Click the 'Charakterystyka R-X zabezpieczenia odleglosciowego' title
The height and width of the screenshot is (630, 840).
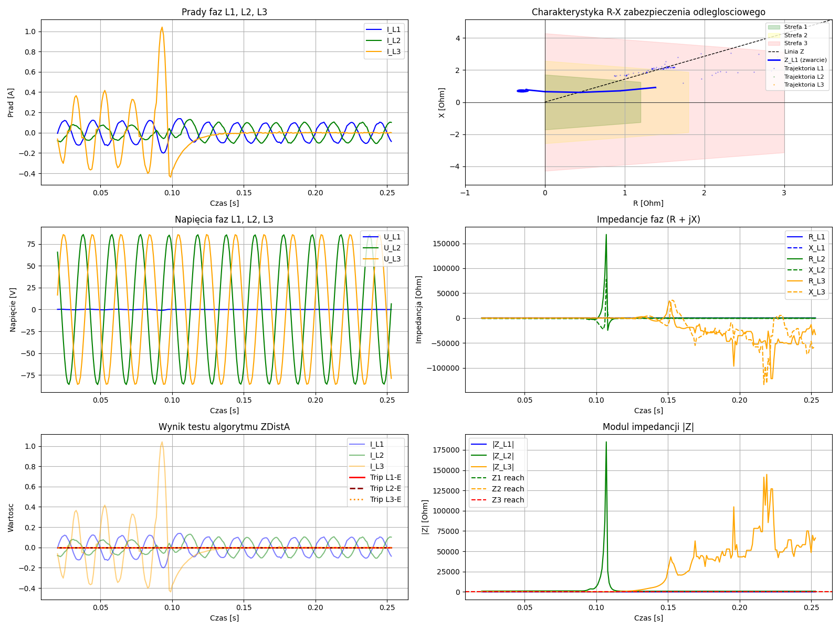(648, 12)
